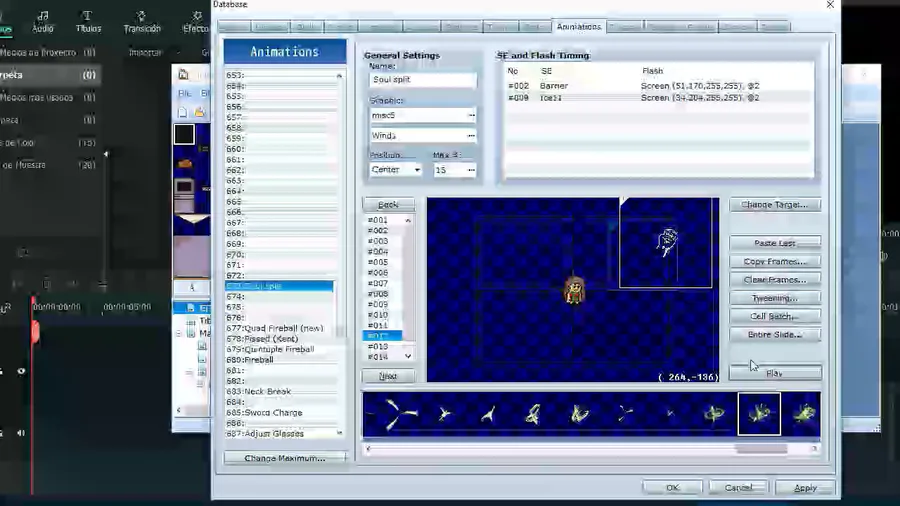Open the Entire Slide... dialog

coord(775,334)
